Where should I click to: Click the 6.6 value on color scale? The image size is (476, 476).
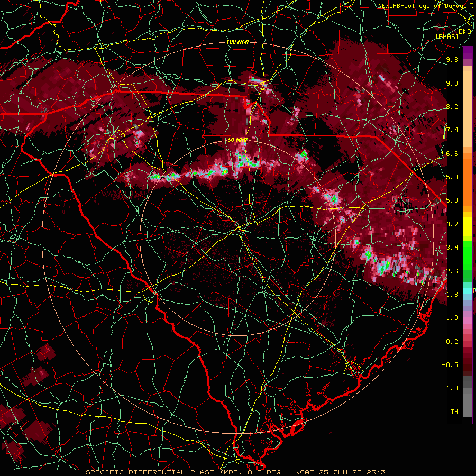point(452,153)
